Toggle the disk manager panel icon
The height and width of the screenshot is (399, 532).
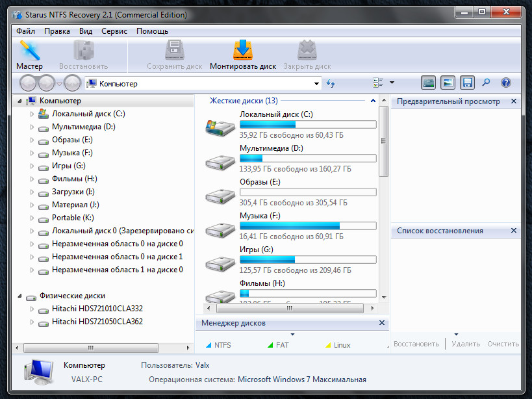point(428,83)
